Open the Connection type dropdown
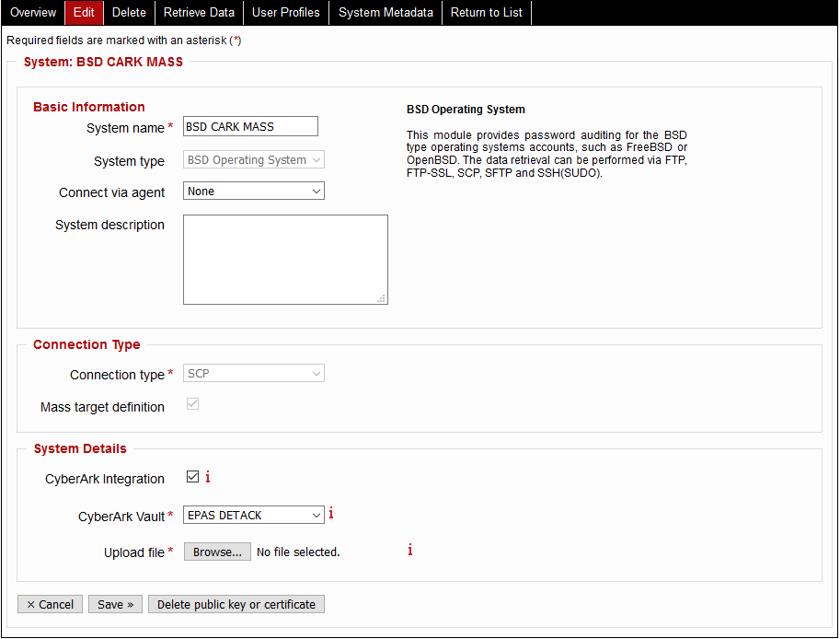 [x=253, y=373]
